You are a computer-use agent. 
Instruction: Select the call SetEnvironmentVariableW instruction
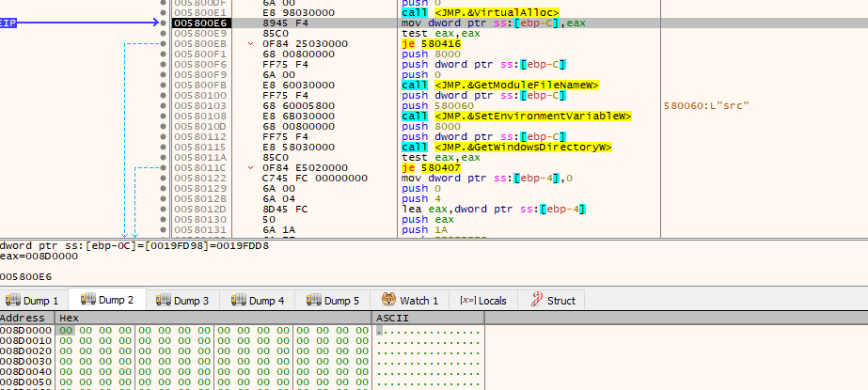point(517,117)
